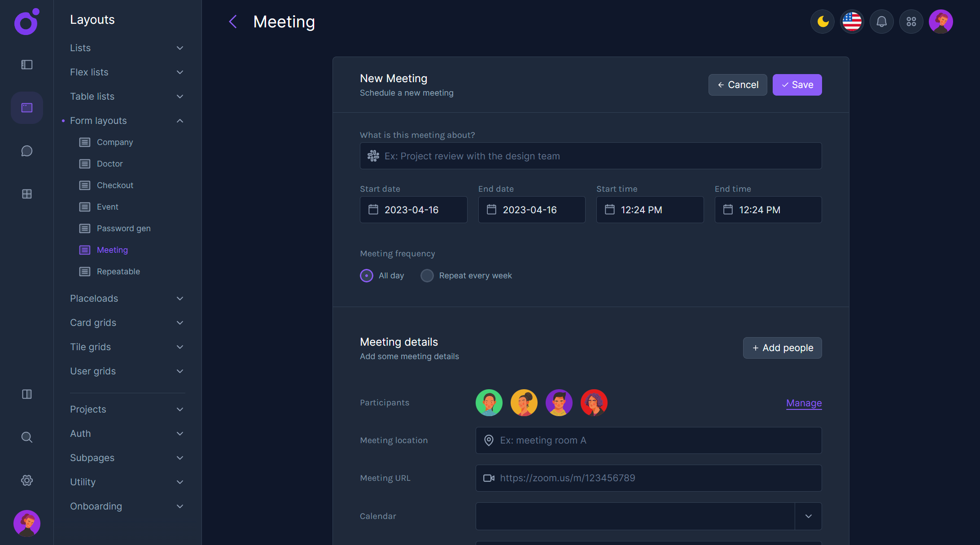Select the Repeat every week option

point(427,276)
